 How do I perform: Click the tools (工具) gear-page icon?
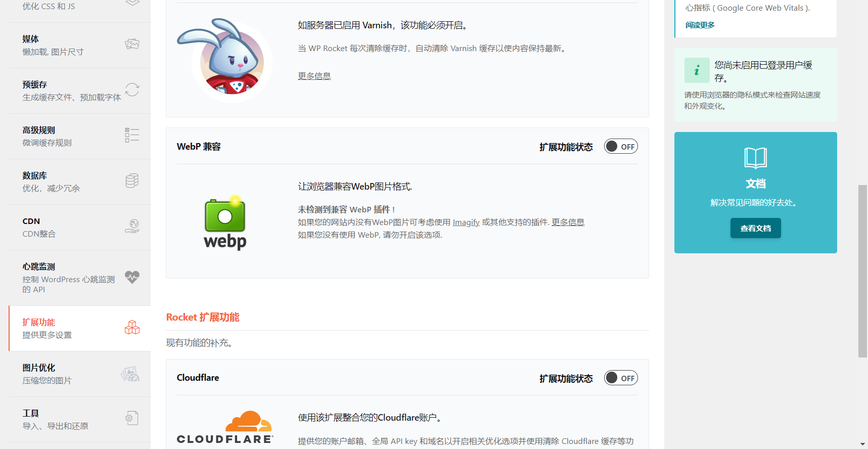[132, 418]
